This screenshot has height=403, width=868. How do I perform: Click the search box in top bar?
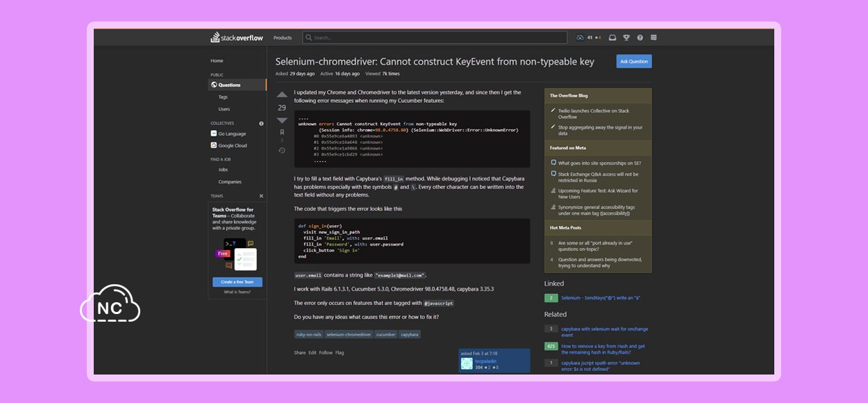[435, 38]
